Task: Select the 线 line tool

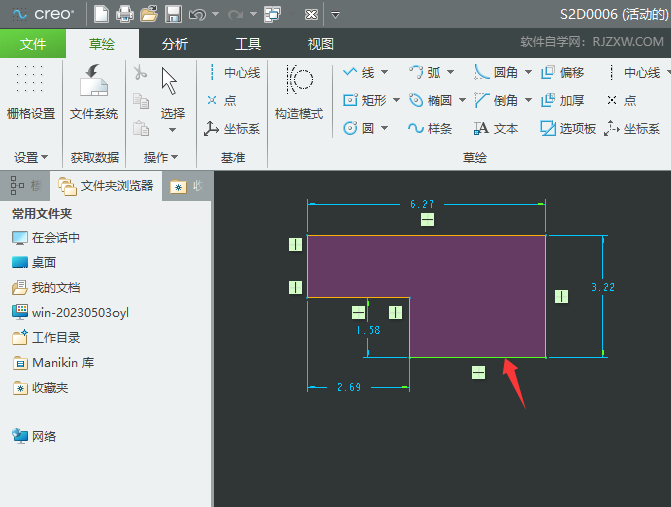Action: pos(359,72)
